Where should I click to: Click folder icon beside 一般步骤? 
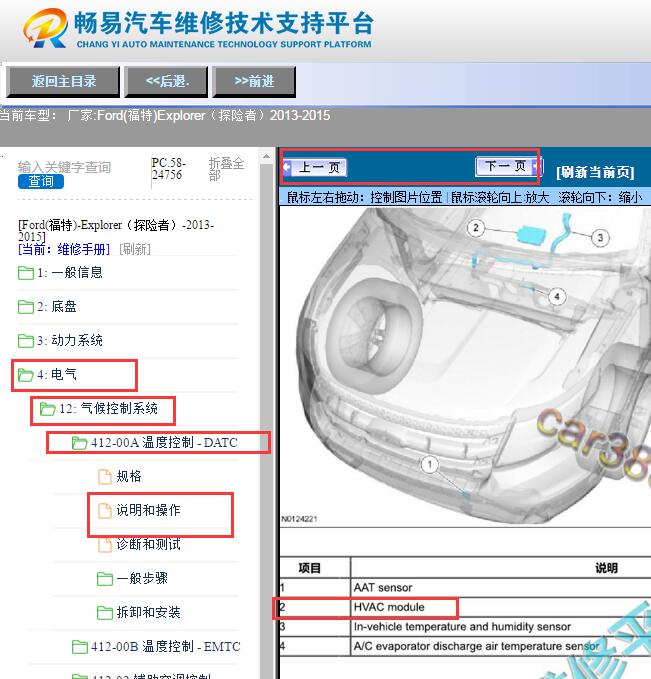(105, 579)
